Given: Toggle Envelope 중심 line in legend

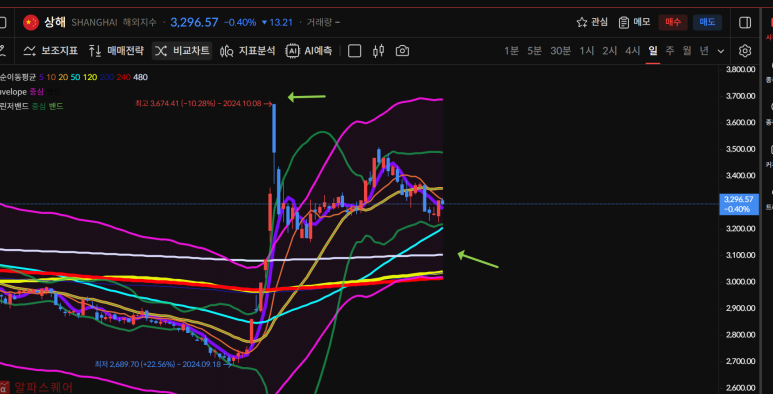Looking at the screenshot, I should [x=37, y=92].
